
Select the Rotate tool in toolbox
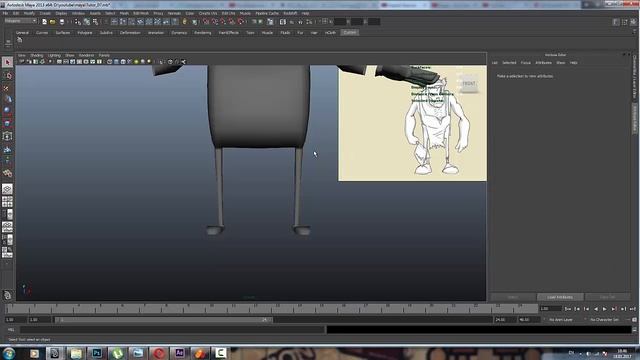7,110
